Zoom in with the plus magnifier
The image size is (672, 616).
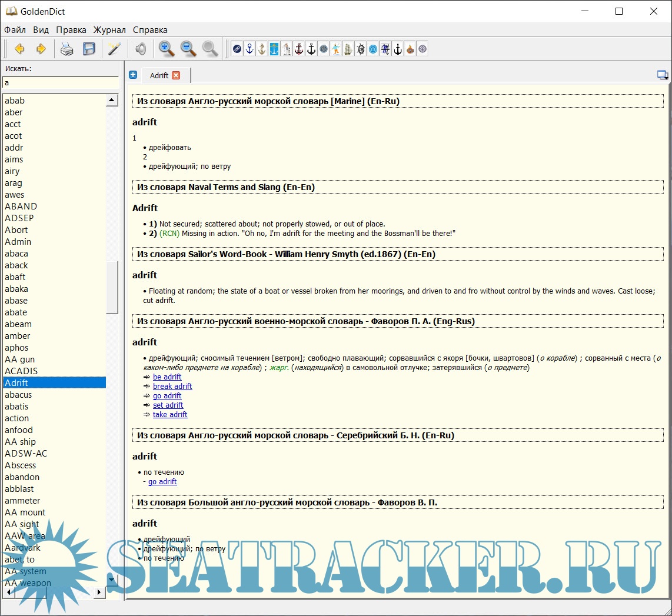point(167,49)
